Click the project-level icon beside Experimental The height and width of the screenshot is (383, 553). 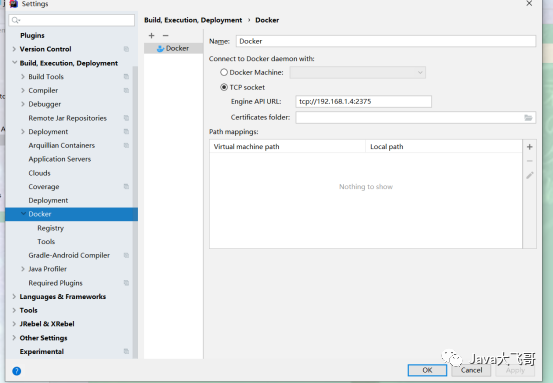click(x=126, y=351)
